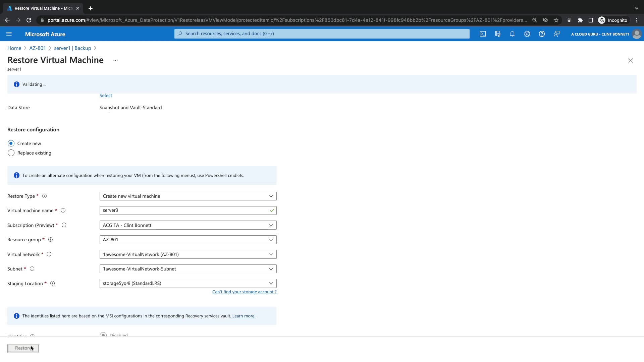Select the Create new radio button
This screenshot has width=644, height=362.
(11, 143)
